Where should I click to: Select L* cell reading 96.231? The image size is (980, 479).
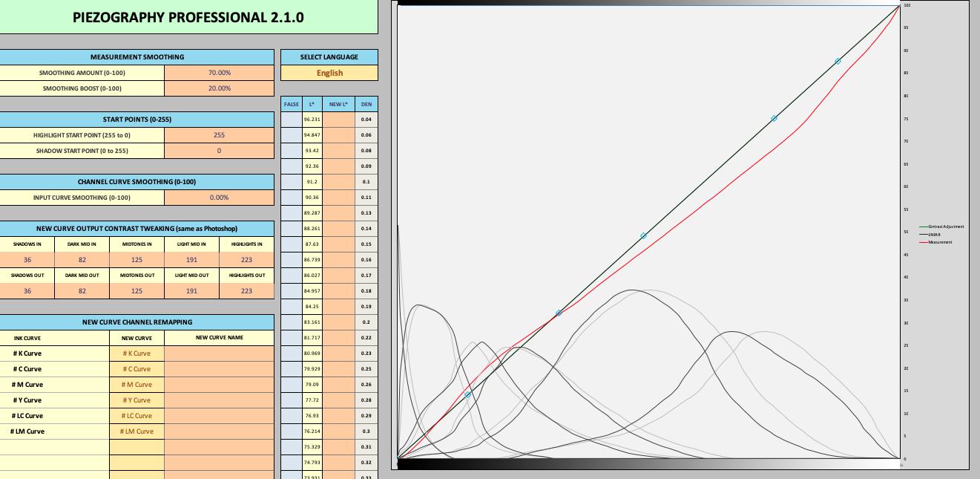[312, 120]
